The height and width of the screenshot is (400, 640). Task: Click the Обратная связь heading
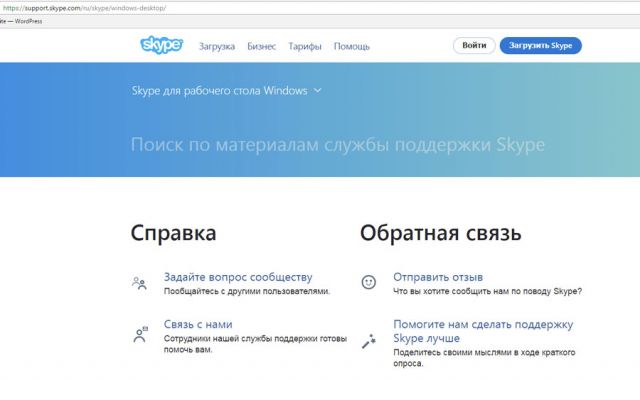[x=440, y=233]
